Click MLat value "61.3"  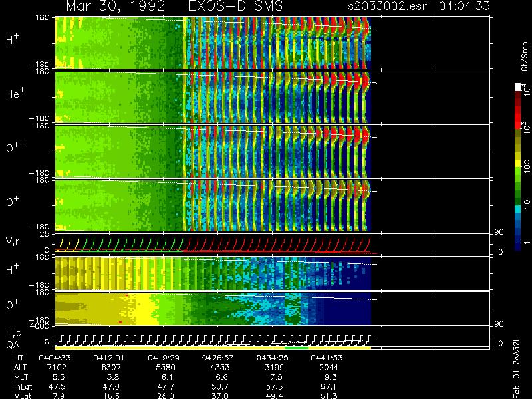pyautogui.click(x=329, y=396)
